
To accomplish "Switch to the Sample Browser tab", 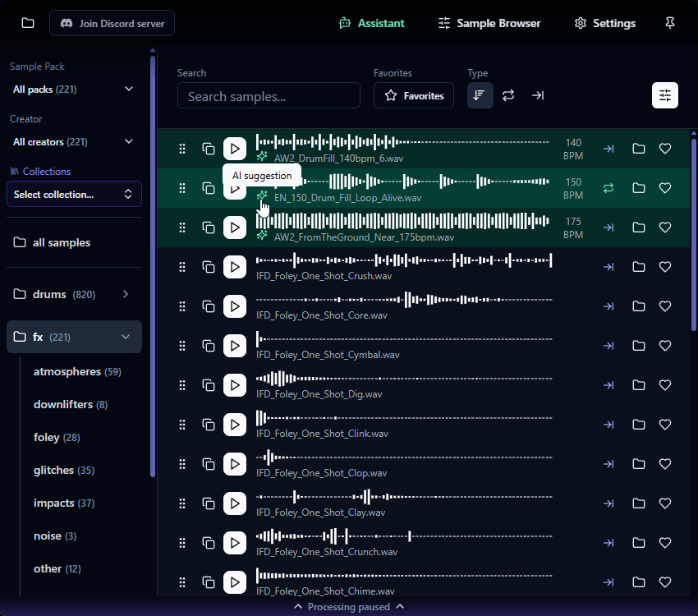I will [x=489, y=23].
